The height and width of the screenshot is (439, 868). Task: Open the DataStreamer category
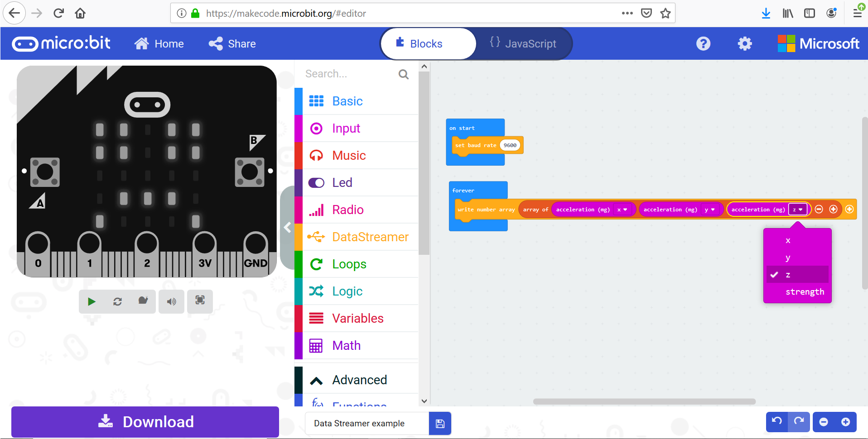[370, 237]
